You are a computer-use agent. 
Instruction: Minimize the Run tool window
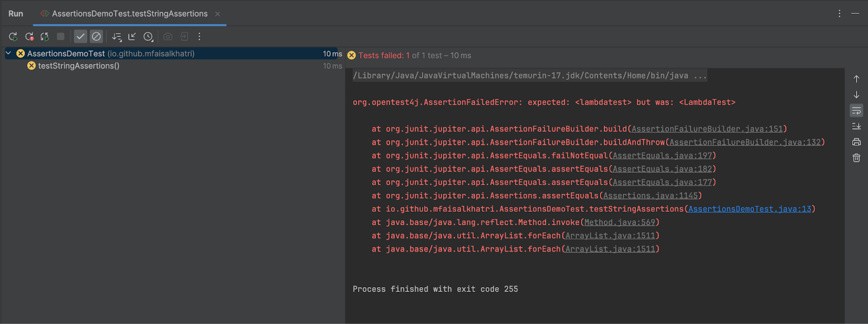[x=856, y=13]
